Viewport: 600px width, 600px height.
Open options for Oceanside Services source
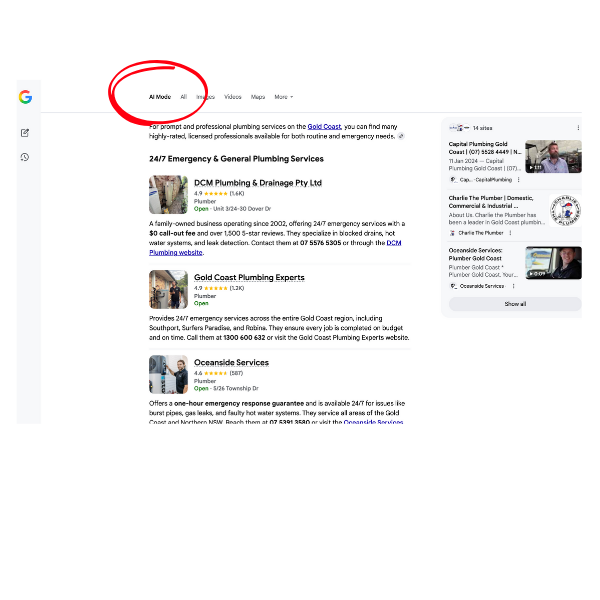coord(513,286)
